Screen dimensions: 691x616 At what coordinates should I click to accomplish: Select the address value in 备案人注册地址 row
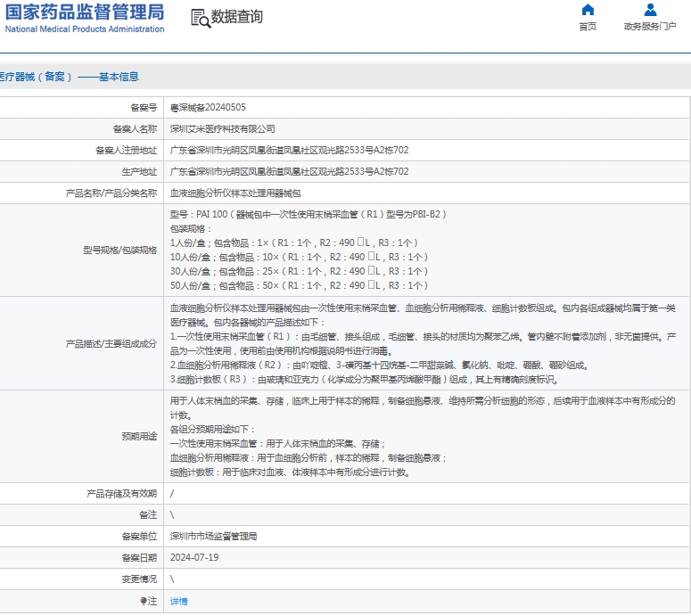[289, 151]
